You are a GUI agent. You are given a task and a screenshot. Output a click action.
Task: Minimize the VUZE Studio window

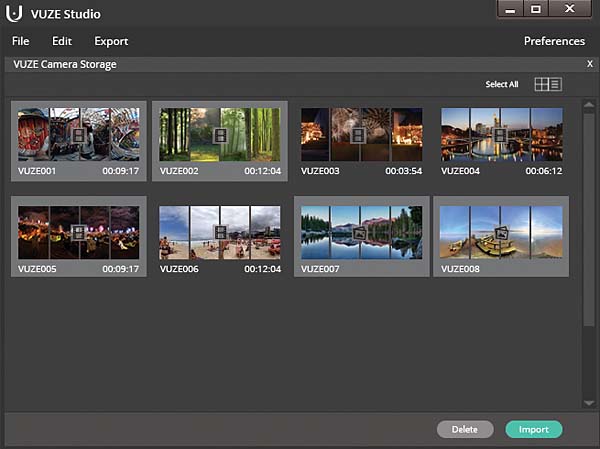click(510, 9)
